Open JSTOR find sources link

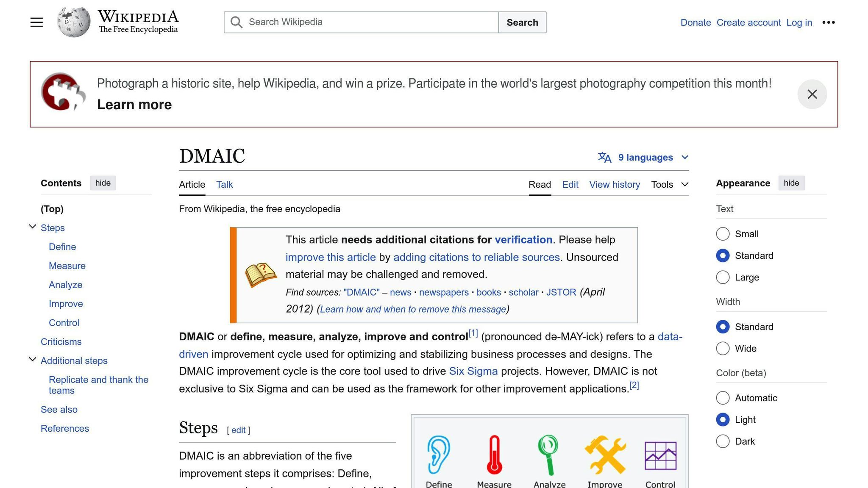click(x=561, y=292)
